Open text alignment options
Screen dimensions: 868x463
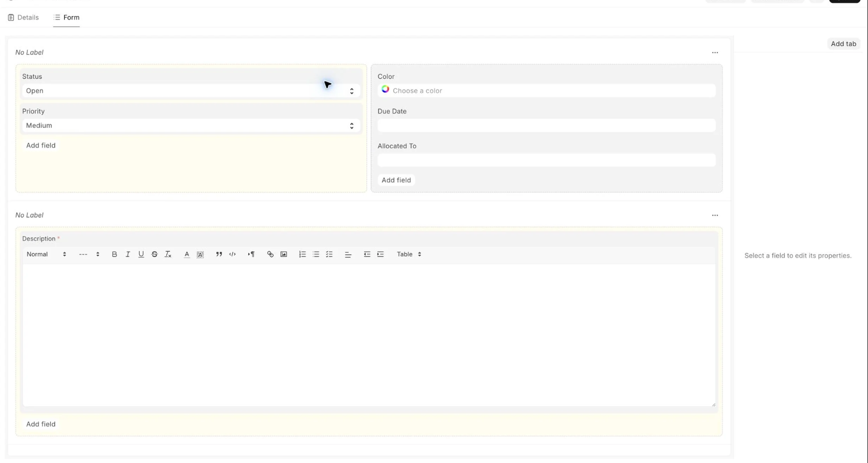348,254
